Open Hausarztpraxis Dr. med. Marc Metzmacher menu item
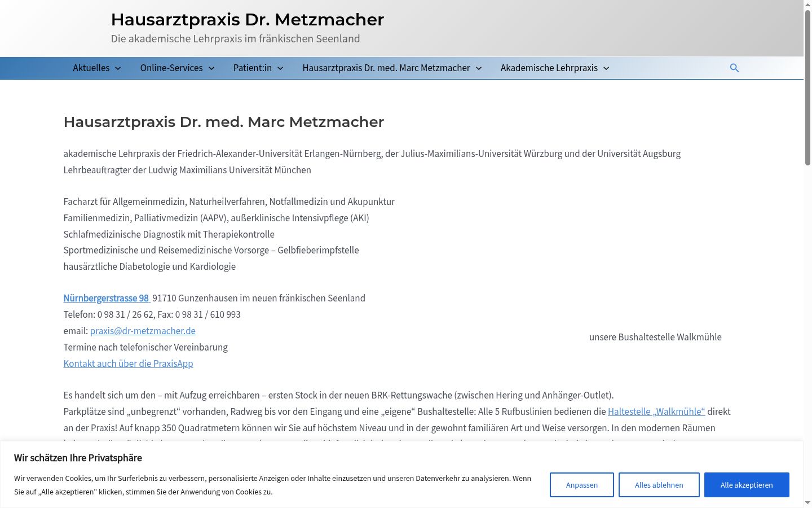The width and height of the screenshot is (812, 508). click(386, 68)
